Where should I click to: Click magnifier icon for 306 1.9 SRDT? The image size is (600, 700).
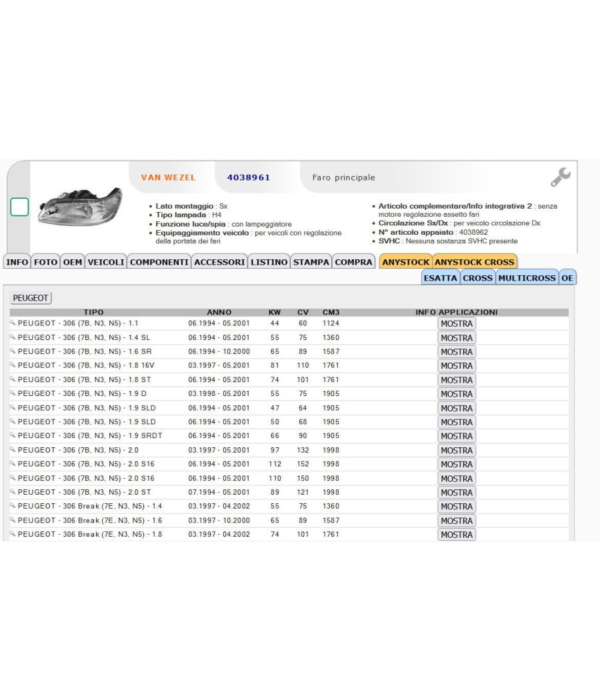point(13,435)
